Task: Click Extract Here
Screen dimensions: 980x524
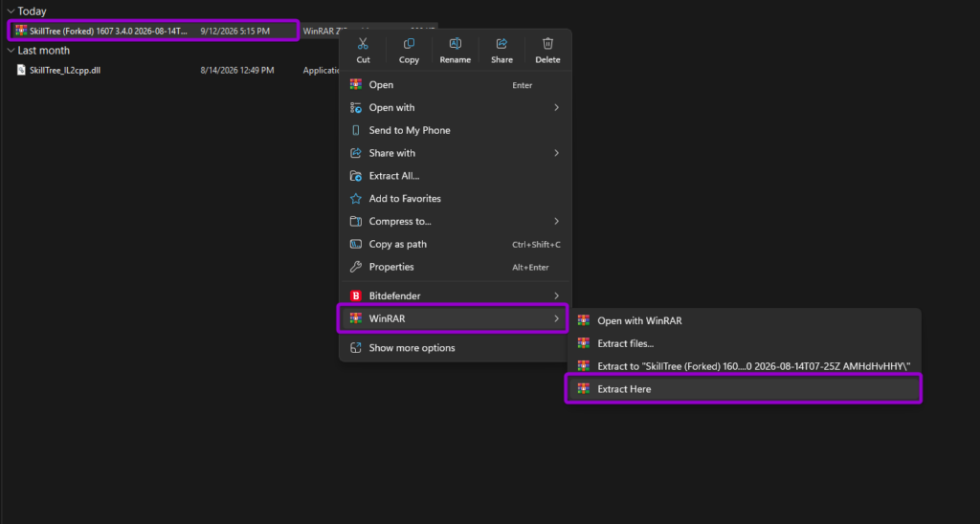Action: [744, 389]
